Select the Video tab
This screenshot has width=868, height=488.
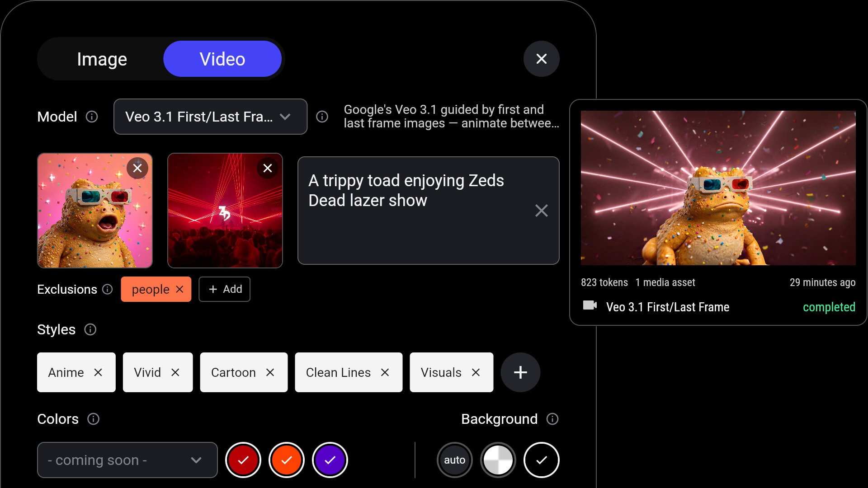(x=222, y=59)
